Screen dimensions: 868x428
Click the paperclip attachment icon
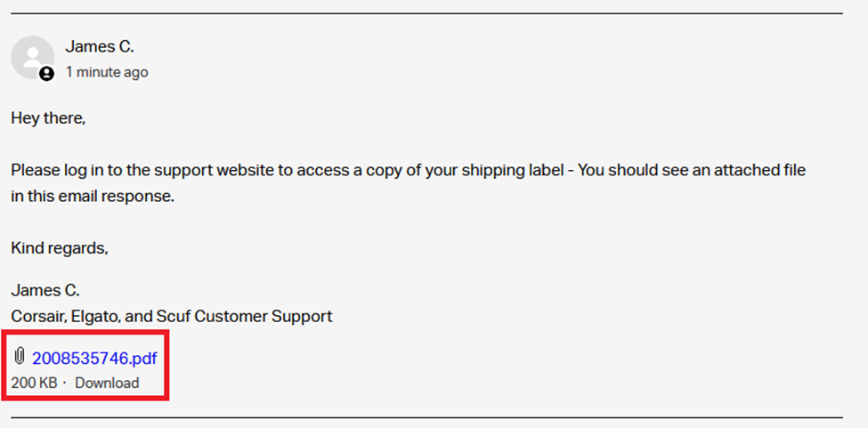[20, 358]
